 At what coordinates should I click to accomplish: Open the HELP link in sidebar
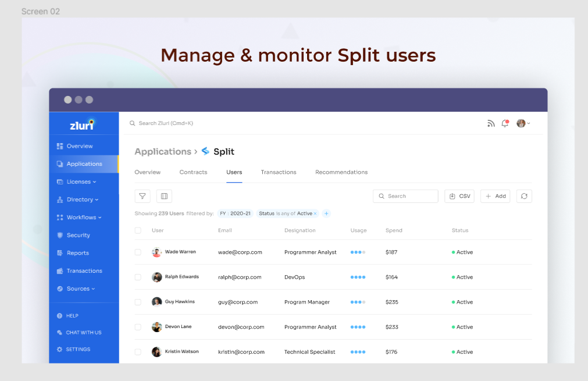(x=72, y=316)
